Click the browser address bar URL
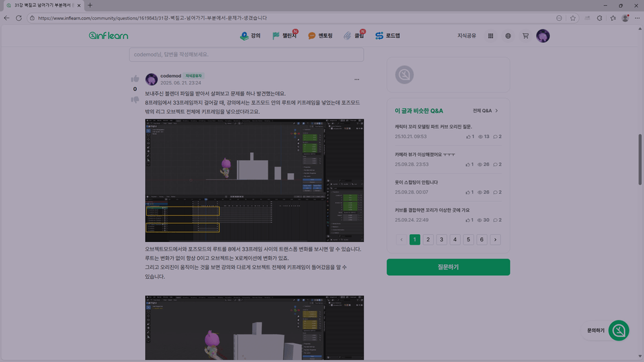Screen dimensions: 644x362 [x=152, y=18]
